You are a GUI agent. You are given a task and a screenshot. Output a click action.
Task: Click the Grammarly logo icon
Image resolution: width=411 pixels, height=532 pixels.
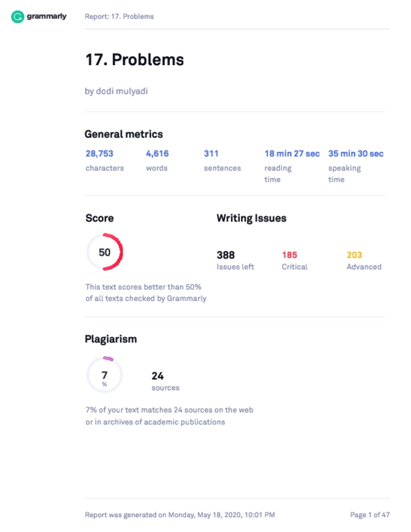coord(17,16)
